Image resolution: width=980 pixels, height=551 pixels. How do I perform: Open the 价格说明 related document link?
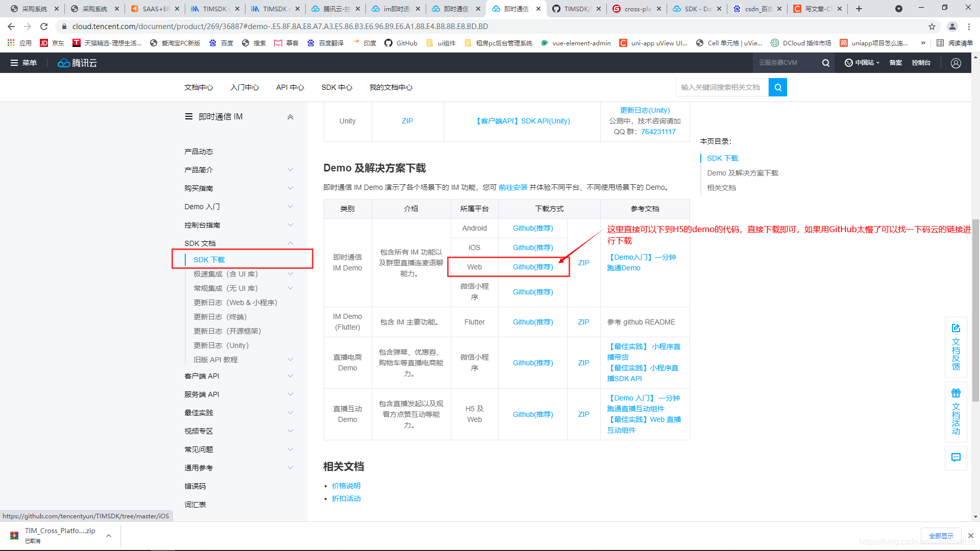coord(346,486)
